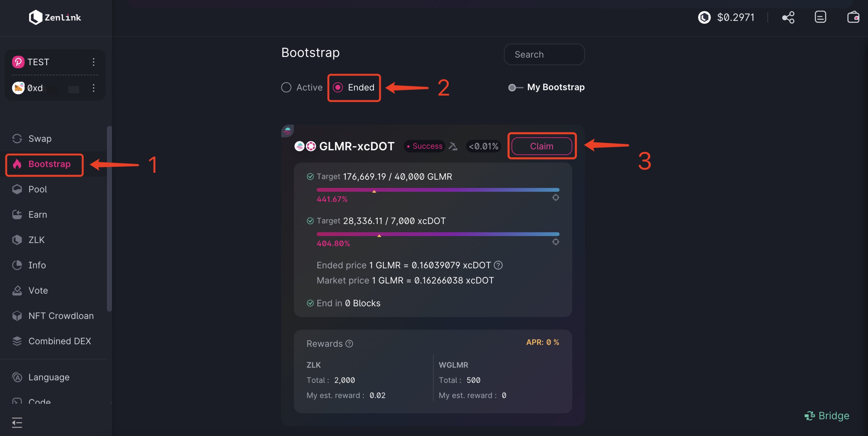Toggle the My Bootstrap switch

click(x=515, y=88)
